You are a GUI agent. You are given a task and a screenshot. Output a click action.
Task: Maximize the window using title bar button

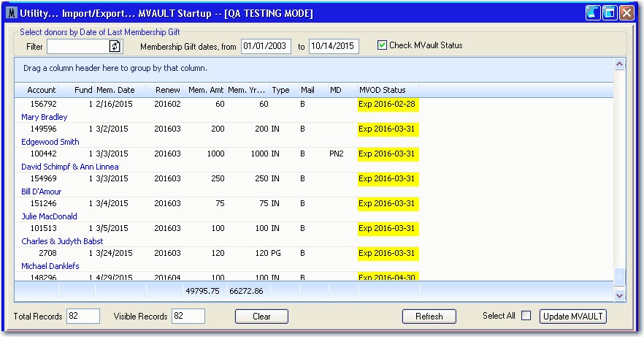click(x=610, y=13)
